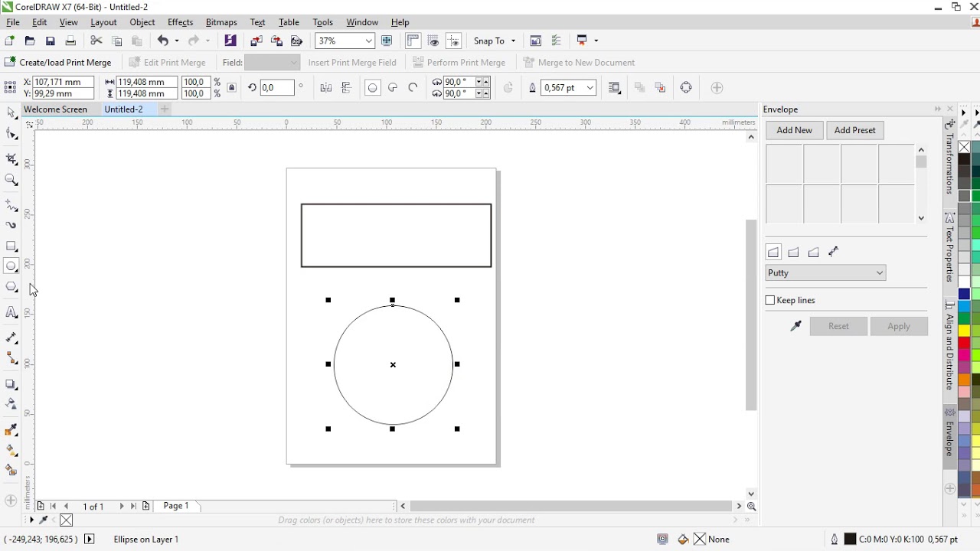Select the Artistic Media tool
Viewport: 980px width, 551px height.
coord(11,225)
